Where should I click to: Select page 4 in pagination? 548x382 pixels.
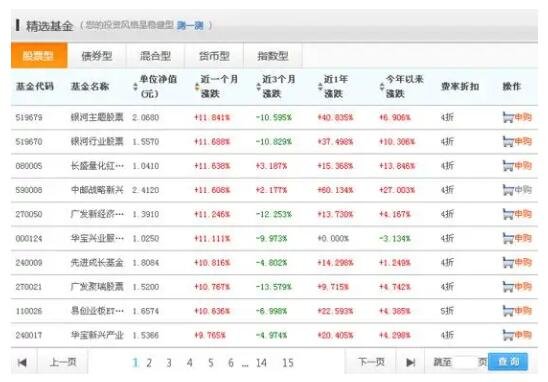coord(189,363)
